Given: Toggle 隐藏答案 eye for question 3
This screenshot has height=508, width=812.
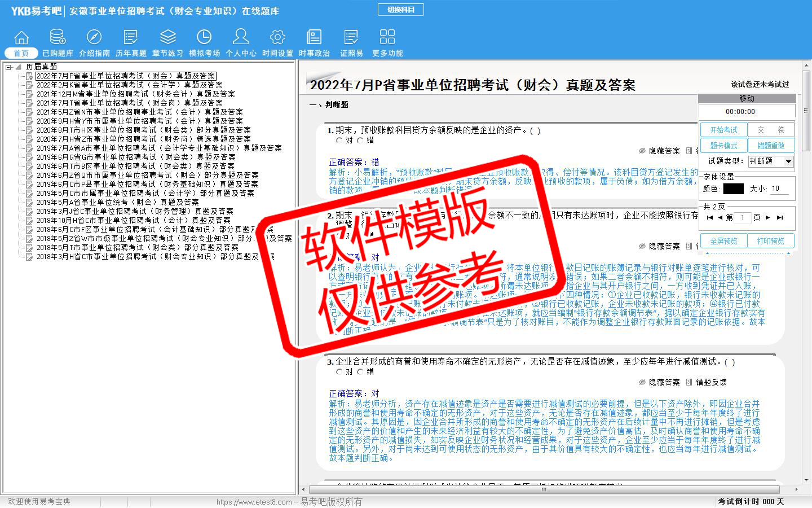Looking at the screenshot, I should coord(642,382).
